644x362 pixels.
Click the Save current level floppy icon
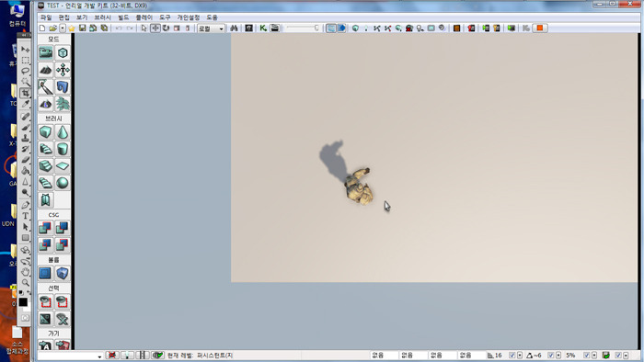tap(83, 28)
